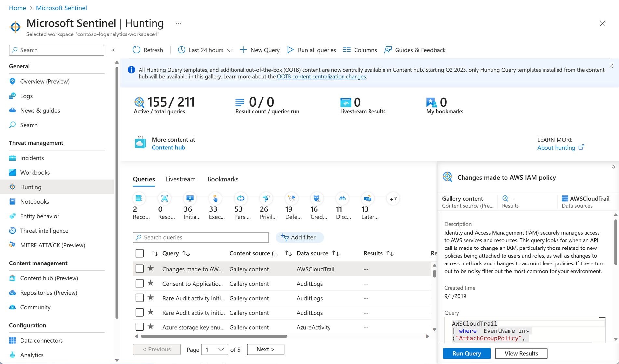Open the ellipsis more options menu

pos(178,23)
